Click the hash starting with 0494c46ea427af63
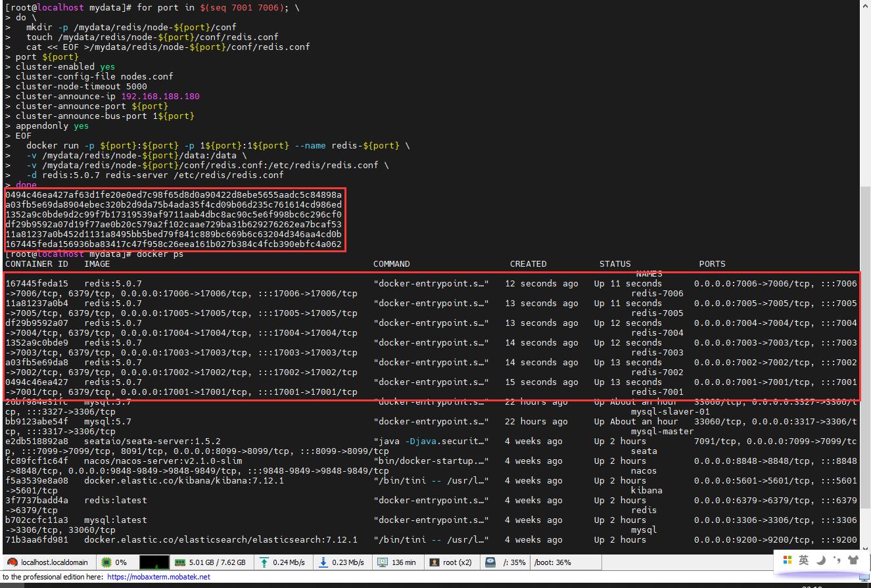The image size is (871, 588). coord(174,195)
